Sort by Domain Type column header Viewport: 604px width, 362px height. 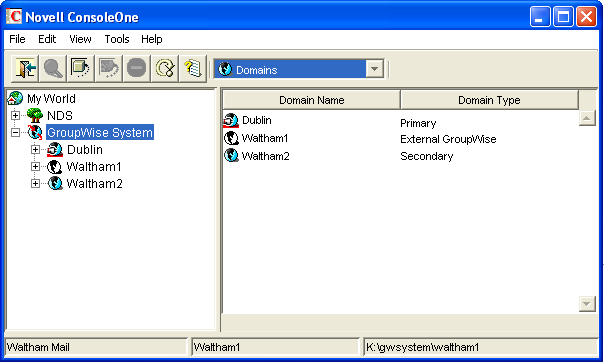(x=489, y=100)
